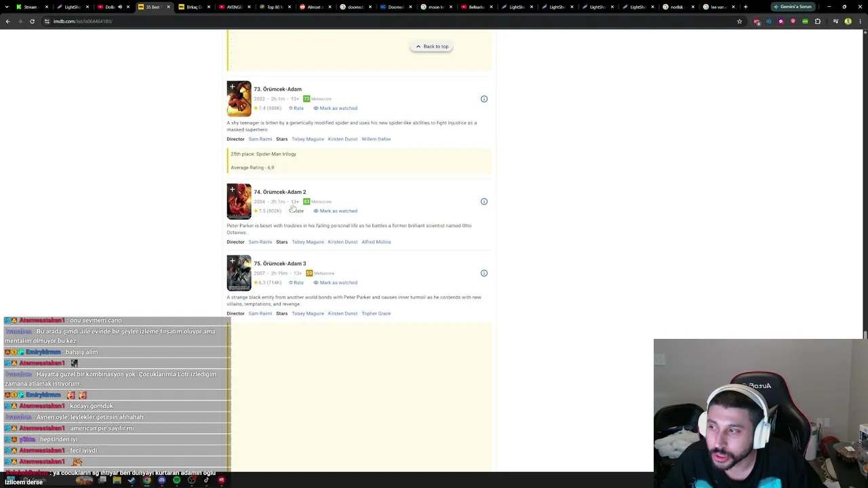Open Sam Raimi link under Örümcek-Adam 2
The image size is (868, 488).
260,242
